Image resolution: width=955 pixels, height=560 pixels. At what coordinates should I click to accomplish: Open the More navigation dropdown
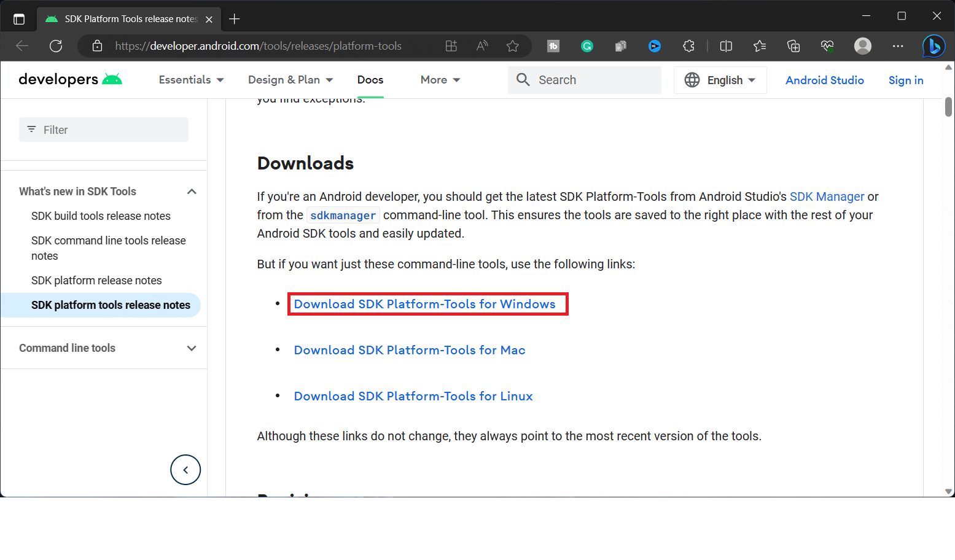[440, 80]
